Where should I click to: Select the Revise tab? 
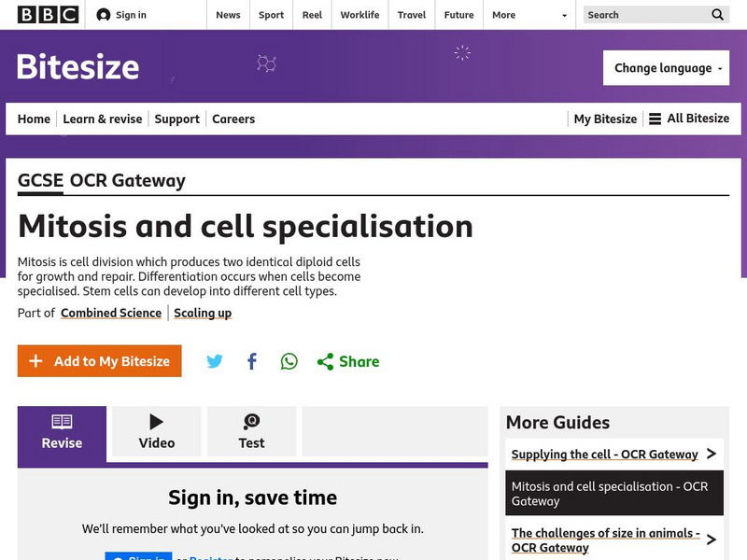pyautogui.click(x=62, y=431)
